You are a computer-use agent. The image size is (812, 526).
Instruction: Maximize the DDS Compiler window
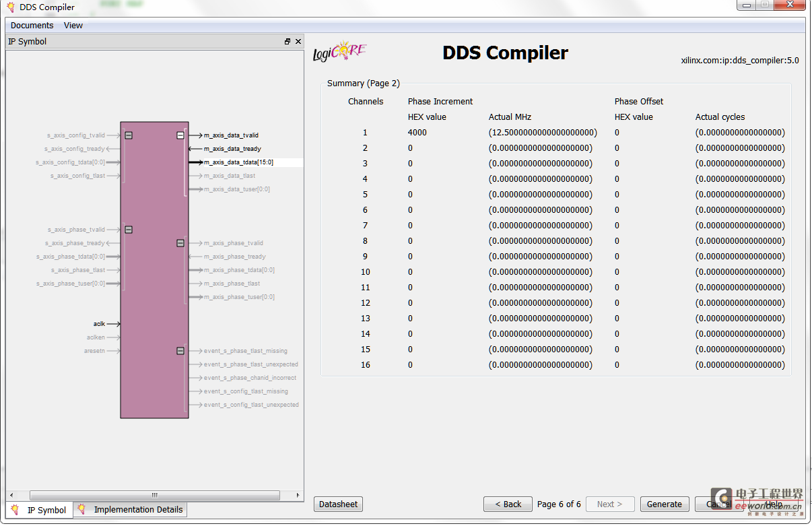[x=765, y=5]
